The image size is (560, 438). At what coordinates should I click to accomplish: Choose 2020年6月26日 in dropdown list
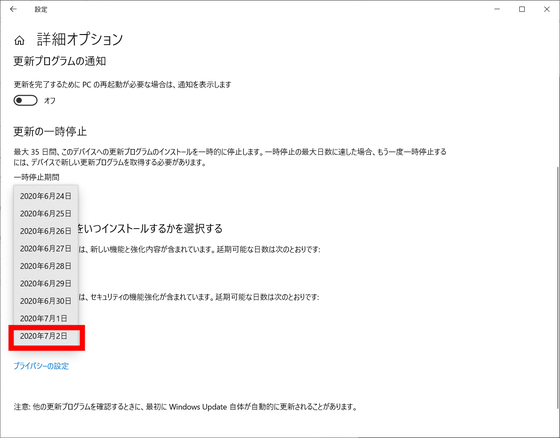tap(45, 231)
